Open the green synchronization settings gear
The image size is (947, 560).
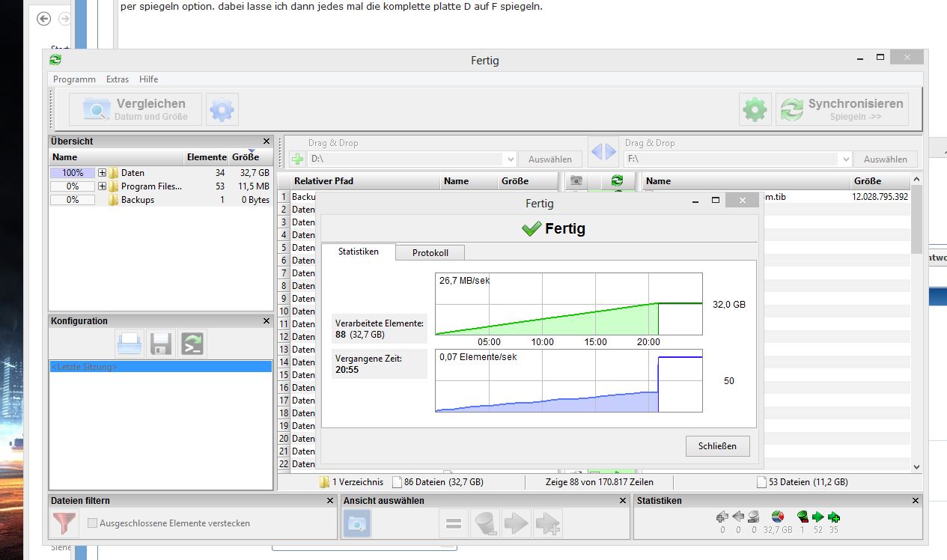click(755, 110)
